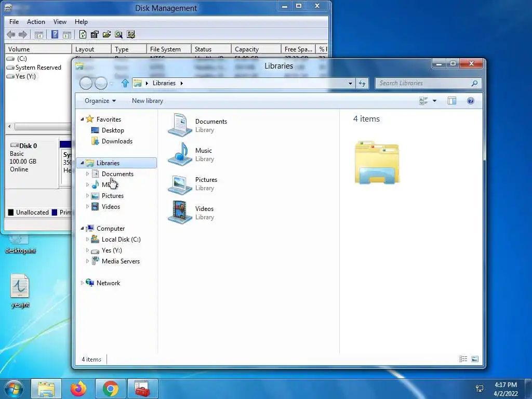Click the Refresh icon in Disk Management toolbar
This screenshot has width=532, height=399.
click(x=83, y=34)
